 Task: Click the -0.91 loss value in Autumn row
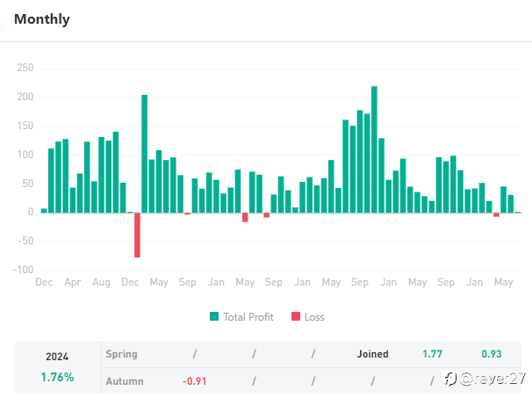[x=194, y=381]
